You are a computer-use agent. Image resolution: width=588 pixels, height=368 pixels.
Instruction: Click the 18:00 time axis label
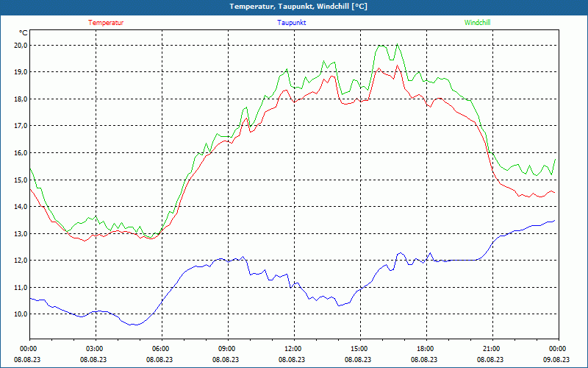pyautogui.click(x=426, y=349)
